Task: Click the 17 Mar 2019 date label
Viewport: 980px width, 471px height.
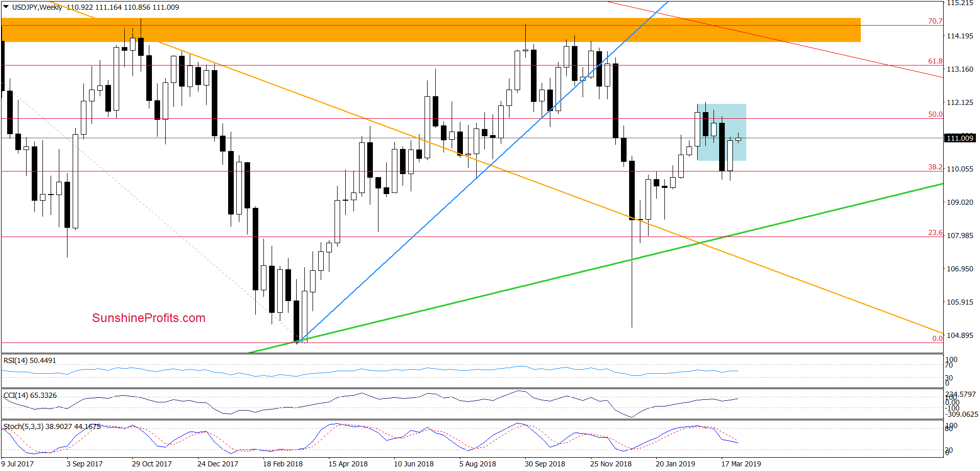Action: click(741, 464)
